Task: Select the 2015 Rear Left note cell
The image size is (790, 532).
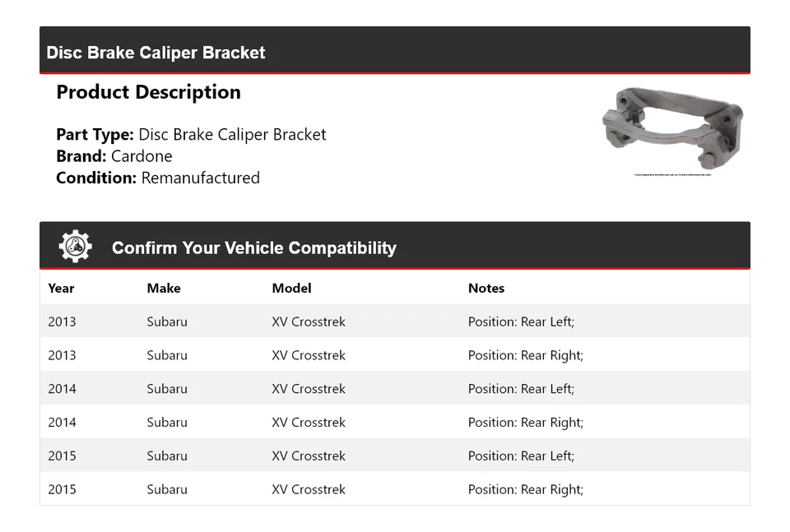Action: [x=521, y=456]
